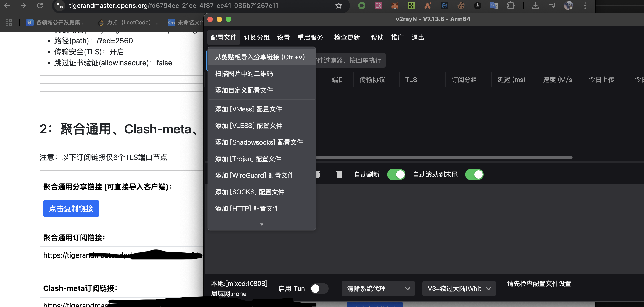
Task: Open the 各领域公开数据集 bookmark
Action: pyautogui.click(x=55, y=23)
